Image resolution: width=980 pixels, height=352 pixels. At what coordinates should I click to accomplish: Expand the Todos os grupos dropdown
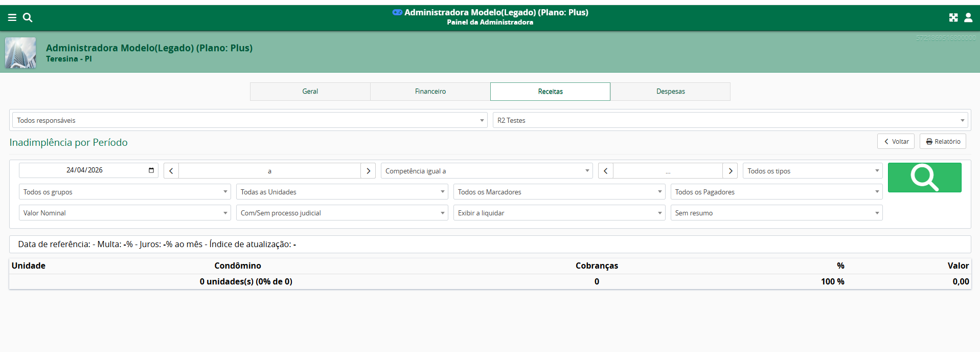point(125,192)
